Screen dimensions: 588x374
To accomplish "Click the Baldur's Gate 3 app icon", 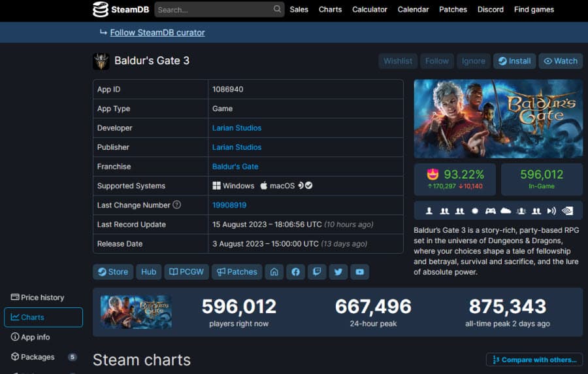I will (x=101, y=61).
